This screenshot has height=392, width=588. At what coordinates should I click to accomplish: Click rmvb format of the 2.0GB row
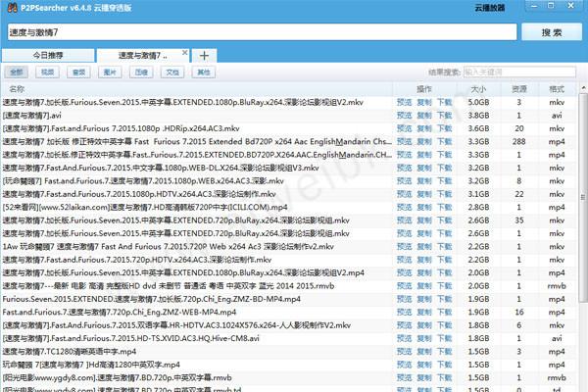point(557,286)
